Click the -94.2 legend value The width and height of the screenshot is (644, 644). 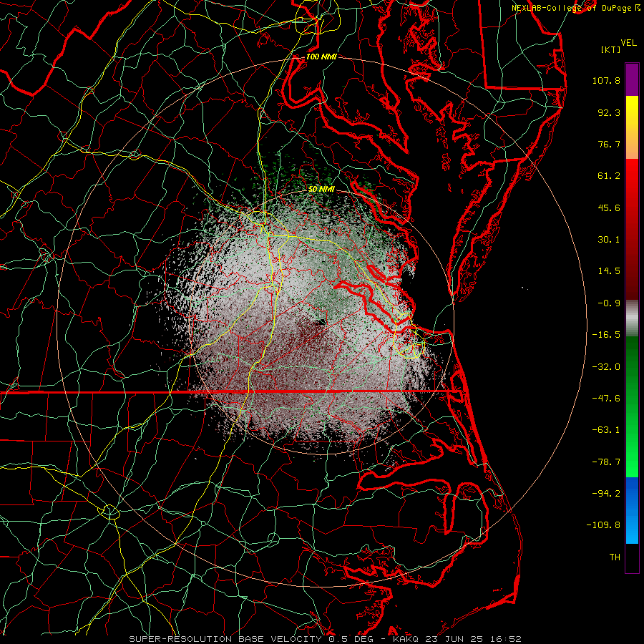coord(606,494)
